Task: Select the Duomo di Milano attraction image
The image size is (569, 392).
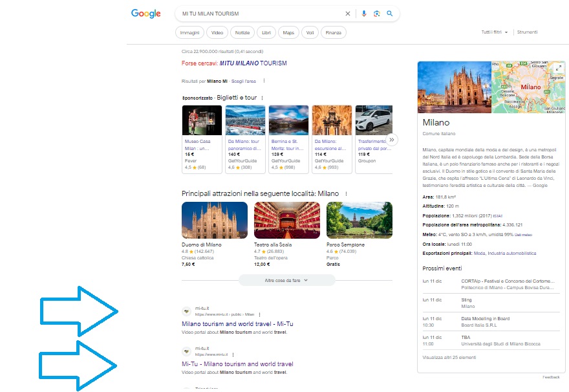Action: click(215, 221)
